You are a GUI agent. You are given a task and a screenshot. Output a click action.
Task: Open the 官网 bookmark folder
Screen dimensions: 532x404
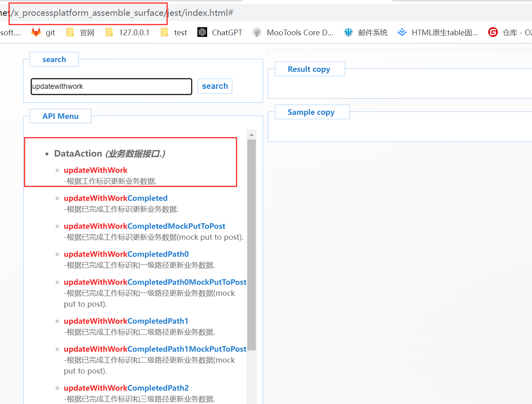(80, 32)
